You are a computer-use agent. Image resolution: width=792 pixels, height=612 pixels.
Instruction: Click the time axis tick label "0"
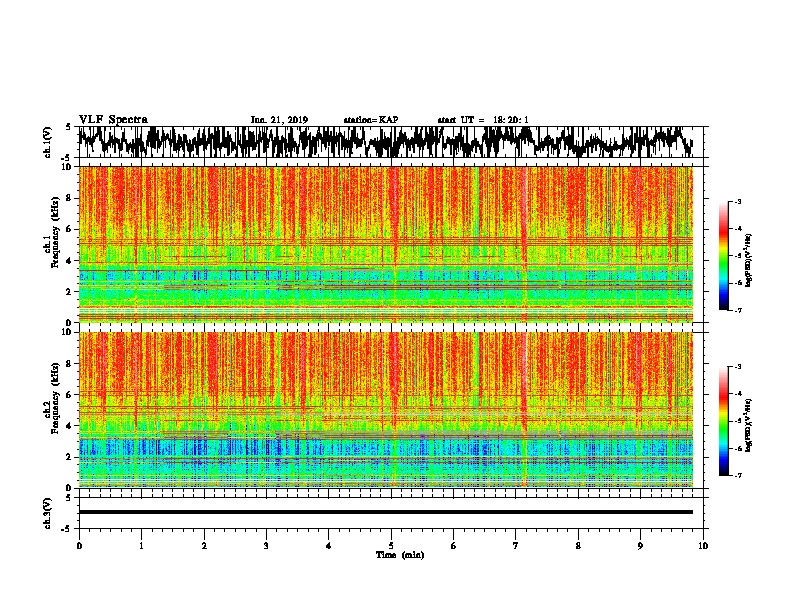[x=79, y=546]
